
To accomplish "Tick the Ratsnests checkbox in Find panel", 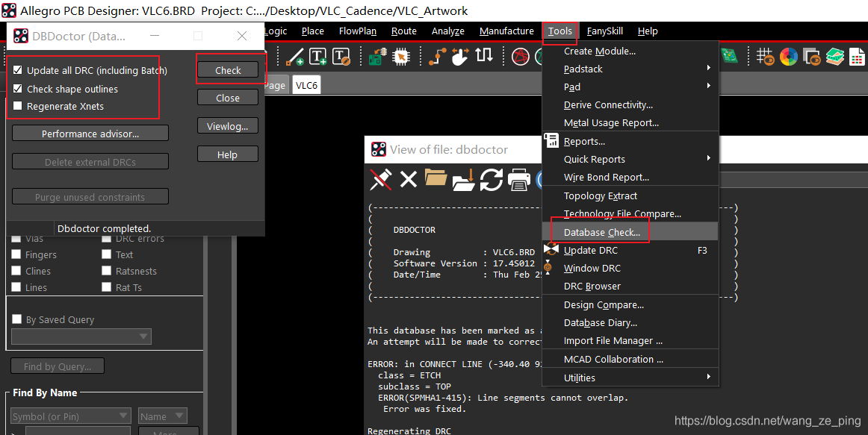I will [106, 271].
